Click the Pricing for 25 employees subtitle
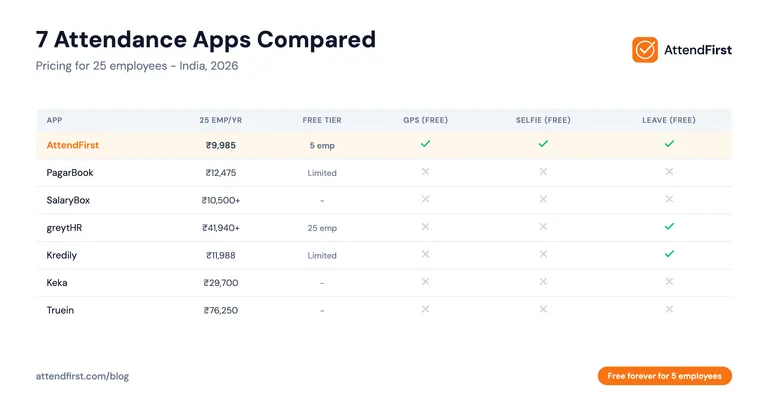 (x=137, y=66)
